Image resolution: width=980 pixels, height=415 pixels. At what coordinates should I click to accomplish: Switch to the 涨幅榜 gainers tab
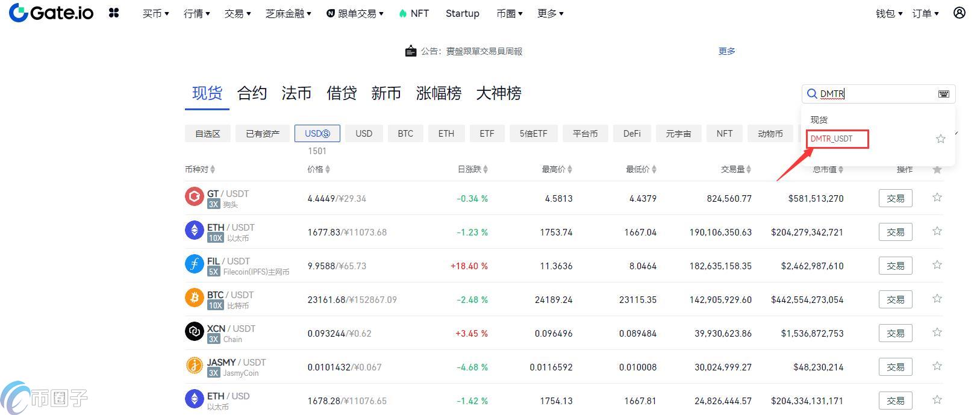pyautogui.click(x=439, y=93)
